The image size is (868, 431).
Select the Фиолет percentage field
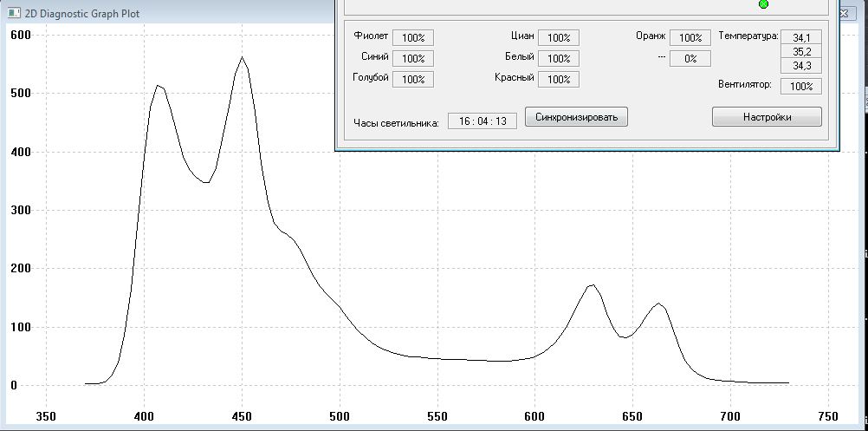tap(413, 37)
